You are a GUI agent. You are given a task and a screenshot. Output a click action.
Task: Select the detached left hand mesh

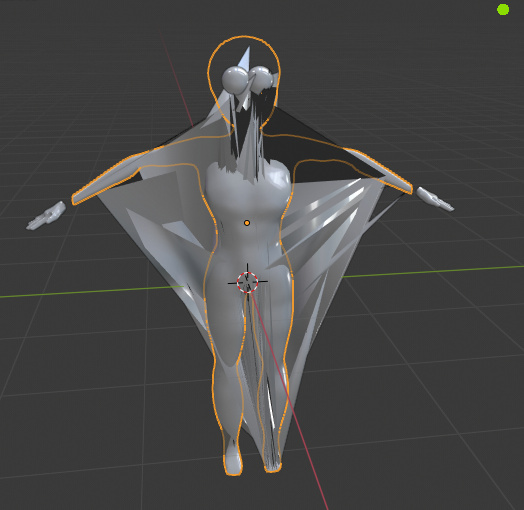(46, 216)
